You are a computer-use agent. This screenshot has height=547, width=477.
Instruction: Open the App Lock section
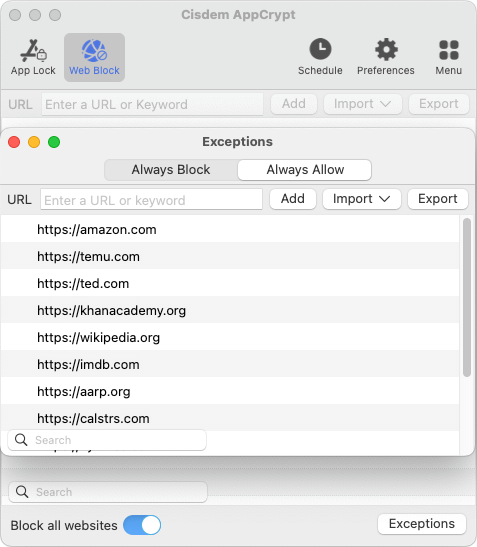pyautogui.click(x=33, y=58)
